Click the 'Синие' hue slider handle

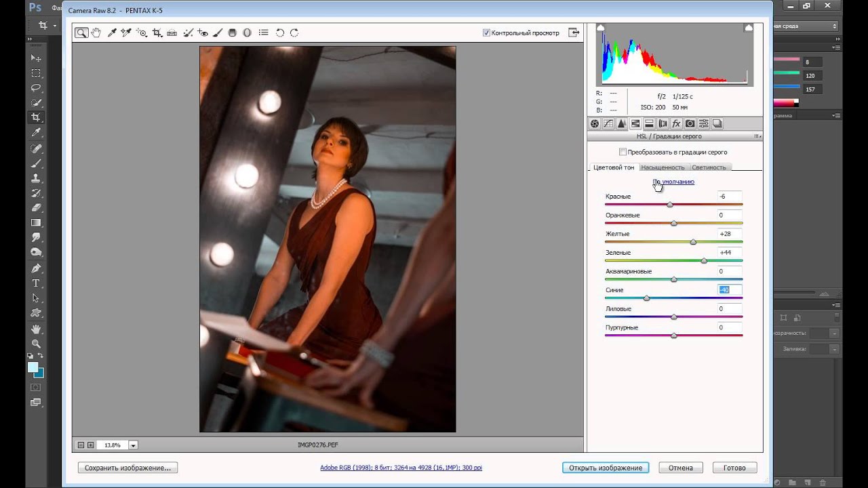click(646, 298)
